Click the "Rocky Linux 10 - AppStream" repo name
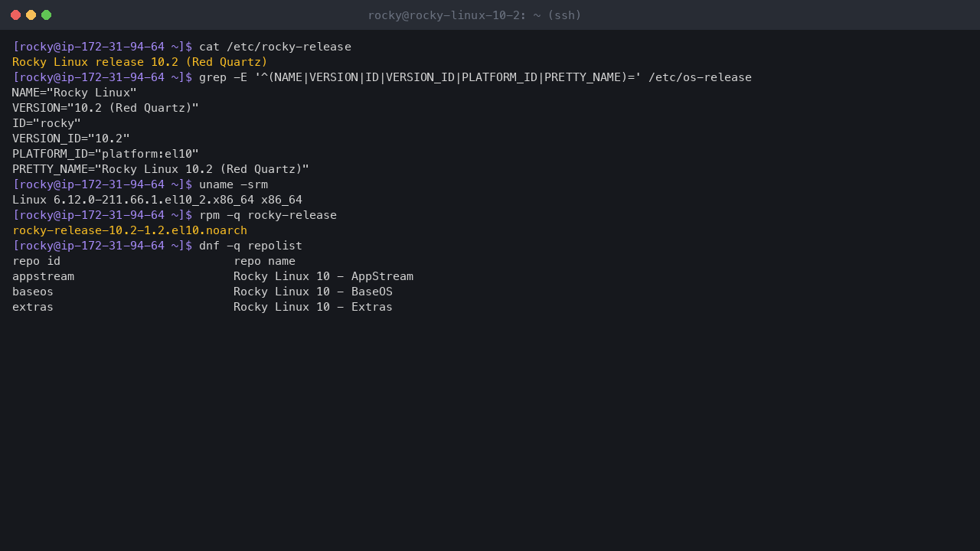The height and width of the screenshot is (551, 980). pos(323,276)
